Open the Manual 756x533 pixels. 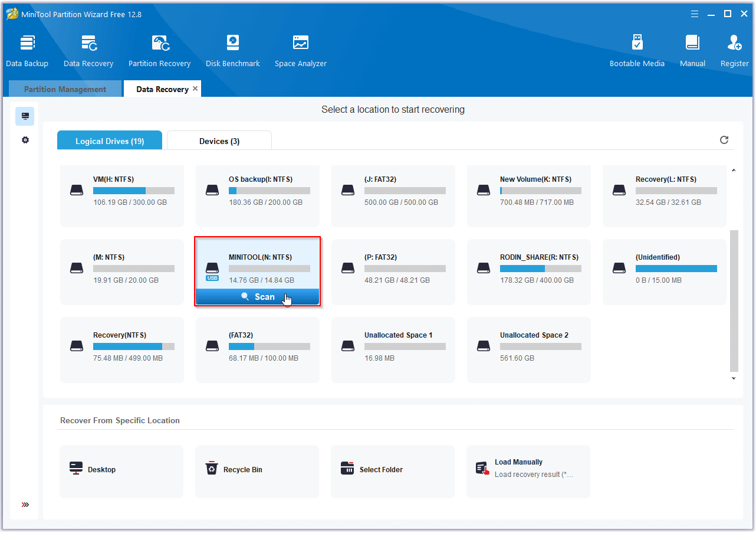692,51
